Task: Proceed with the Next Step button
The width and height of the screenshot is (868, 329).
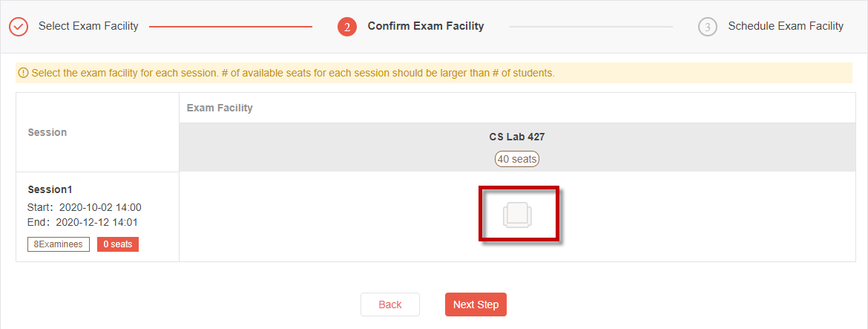Action: (476, 304)
